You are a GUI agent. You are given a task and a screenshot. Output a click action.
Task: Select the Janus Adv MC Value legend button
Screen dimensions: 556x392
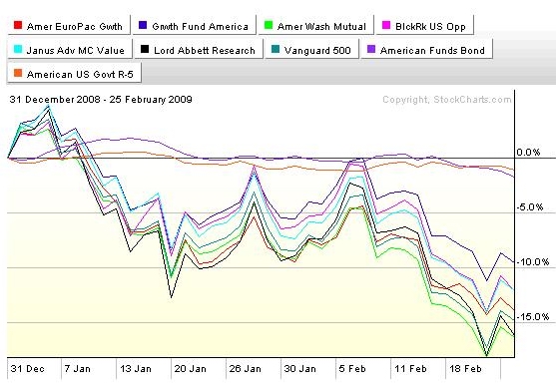pyautogui.click(x=70, y=49)
